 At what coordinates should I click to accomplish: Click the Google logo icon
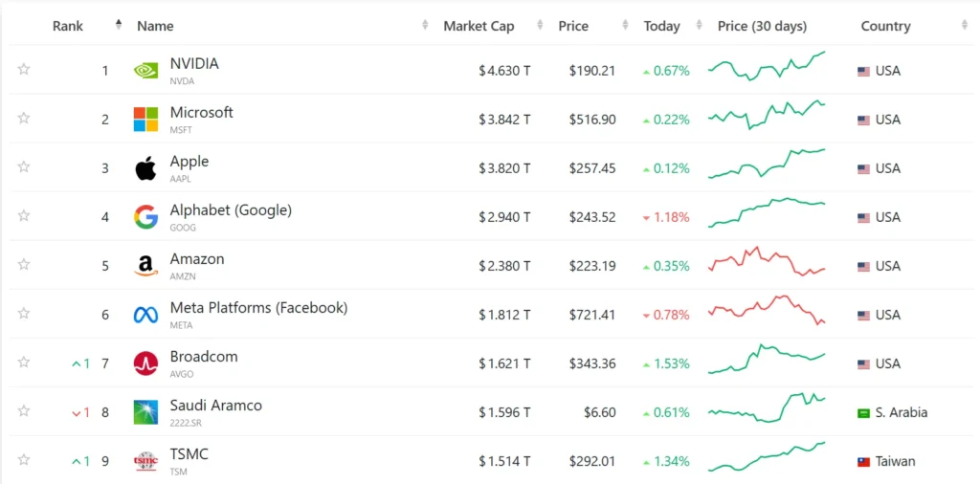145,217
